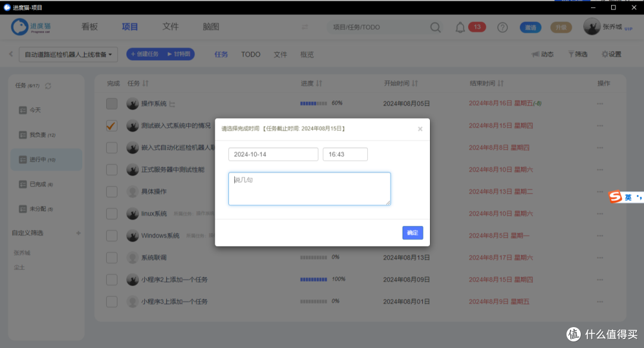Open the notification bell icon
644x348 pixels.
(460, 27)
